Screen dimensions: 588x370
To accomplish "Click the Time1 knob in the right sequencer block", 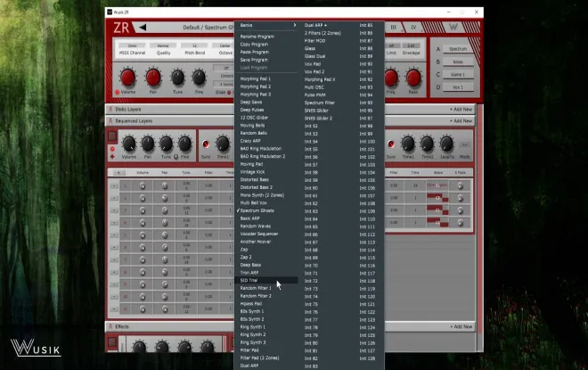I will pos(408,144).
